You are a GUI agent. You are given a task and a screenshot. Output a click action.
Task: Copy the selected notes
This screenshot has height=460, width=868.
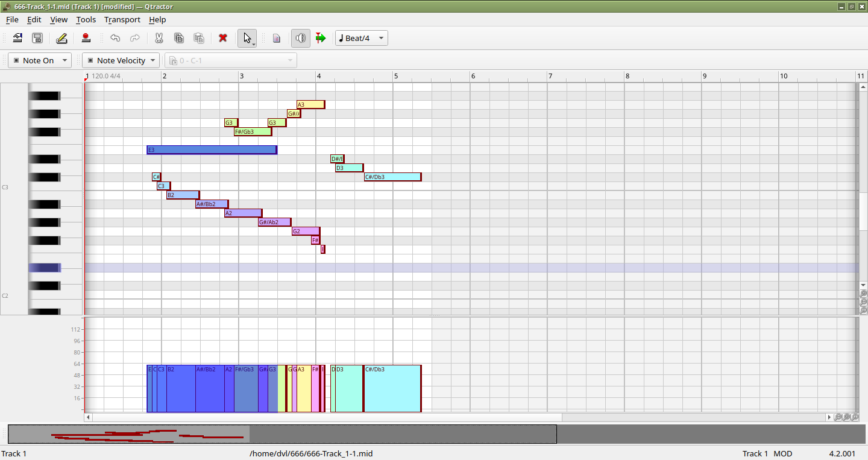tap(179, 38)
